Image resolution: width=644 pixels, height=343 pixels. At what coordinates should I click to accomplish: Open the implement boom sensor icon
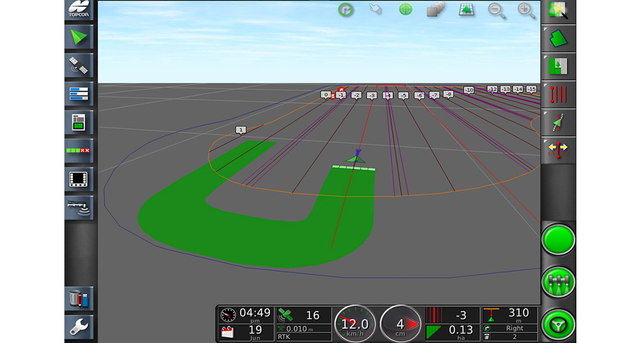(x=79, y=207)
